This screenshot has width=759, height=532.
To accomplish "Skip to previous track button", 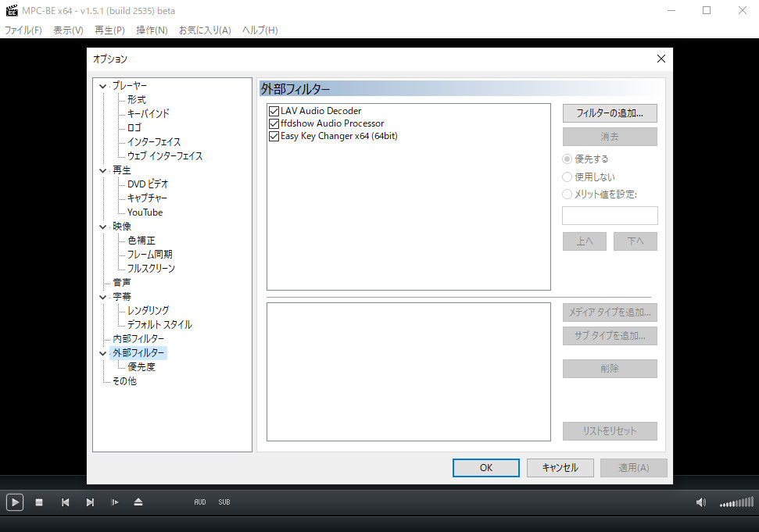I will (x=66, y=502).
